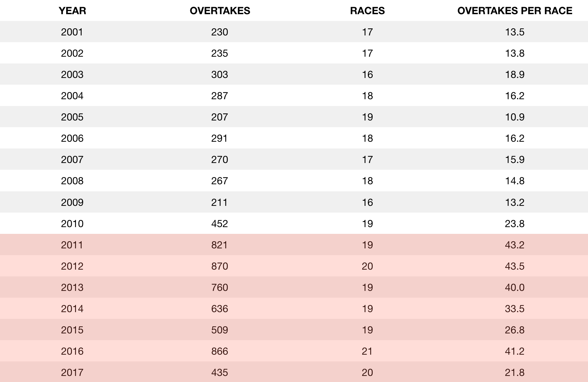Click the OVERTAKES column header
The height and width of the screenshot is (382, 588).
(220, 11)
